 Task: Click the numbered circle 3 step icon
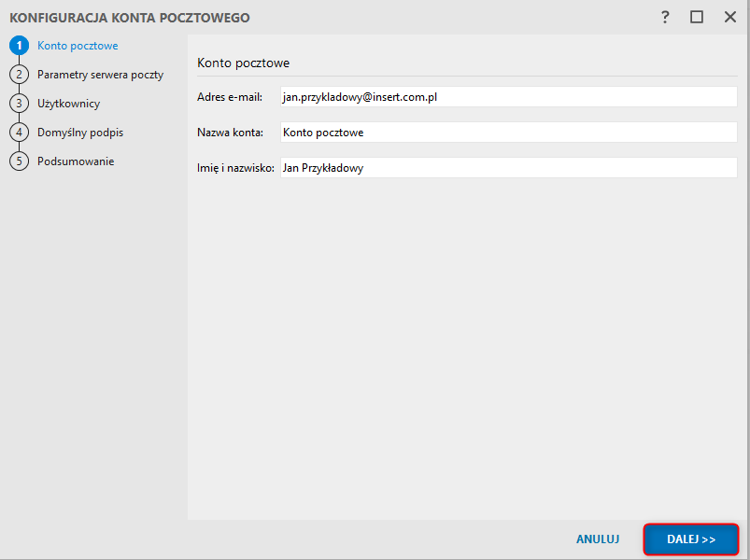19,104
